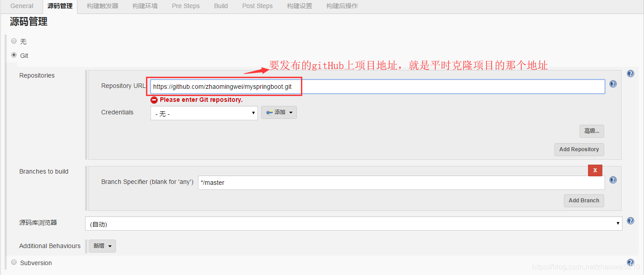Click the 高级... button
The image size is (644, 275).
click(592, 131)
